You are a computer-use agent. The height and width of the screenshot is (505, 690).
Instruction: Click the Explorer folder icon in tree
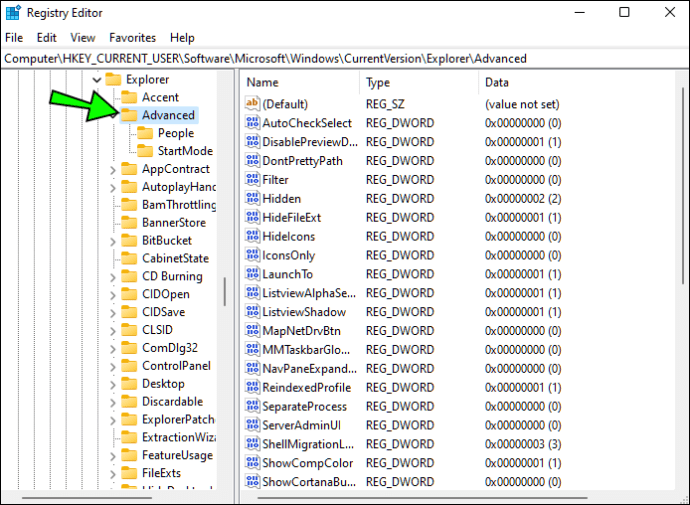113,79
